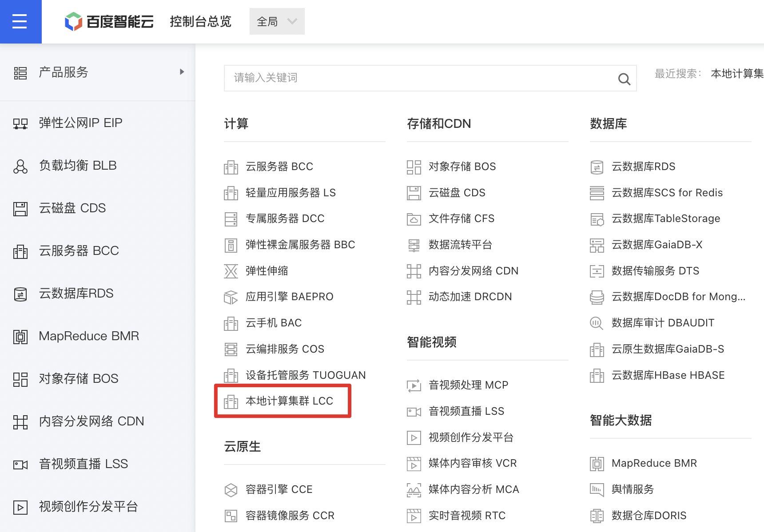Click the 轻量应用服务器 LS icon

tap(231, 193)
